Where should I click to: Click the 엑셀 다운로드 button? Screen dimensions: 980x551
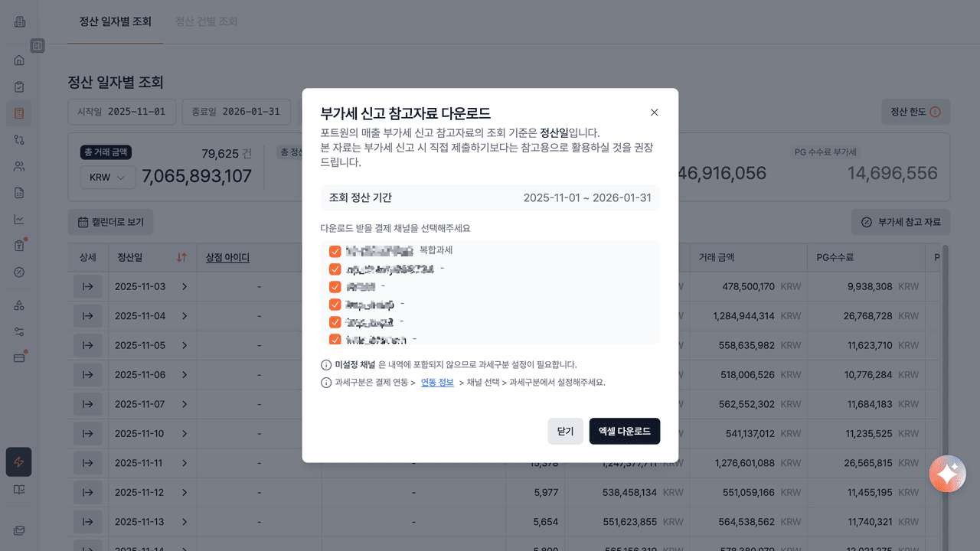tap(624, 431)
